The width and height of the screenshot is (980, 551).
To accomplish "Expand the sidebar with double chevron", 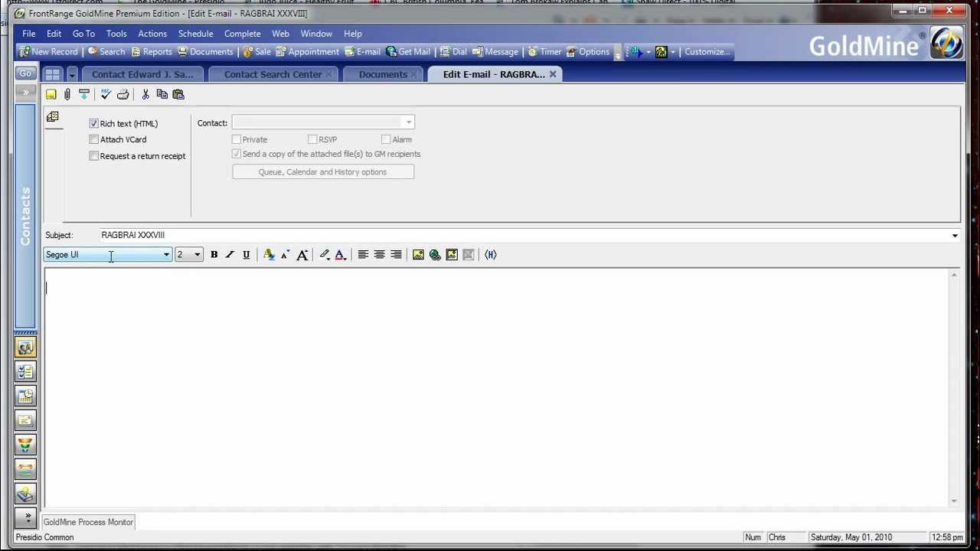I will click(x=25, y=93).
